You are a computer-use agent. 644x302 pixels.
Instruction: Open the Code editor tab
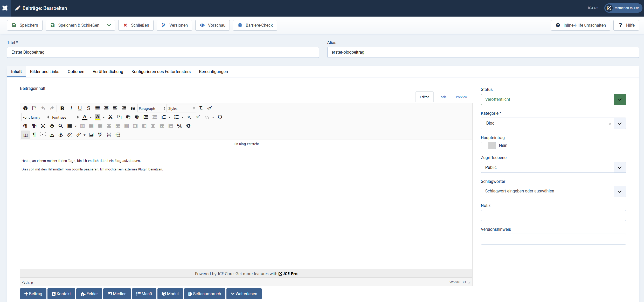pyautogui.click(x=442, y=97)
